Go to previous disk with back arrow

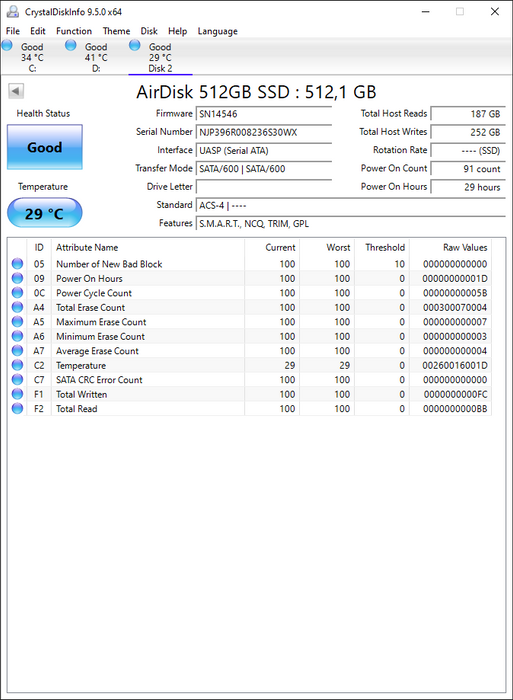click(16, 91)
